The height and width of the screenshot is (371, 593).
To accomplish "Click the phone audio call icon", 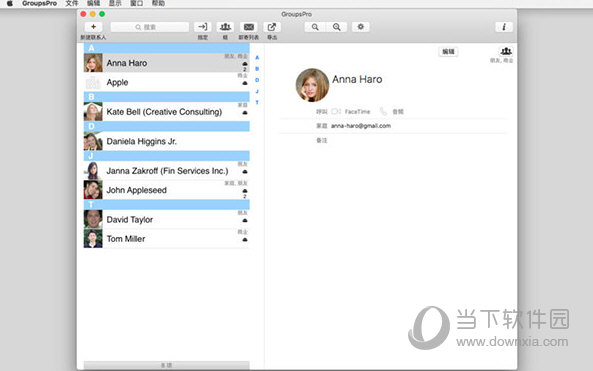I will [x=383, y=112].
